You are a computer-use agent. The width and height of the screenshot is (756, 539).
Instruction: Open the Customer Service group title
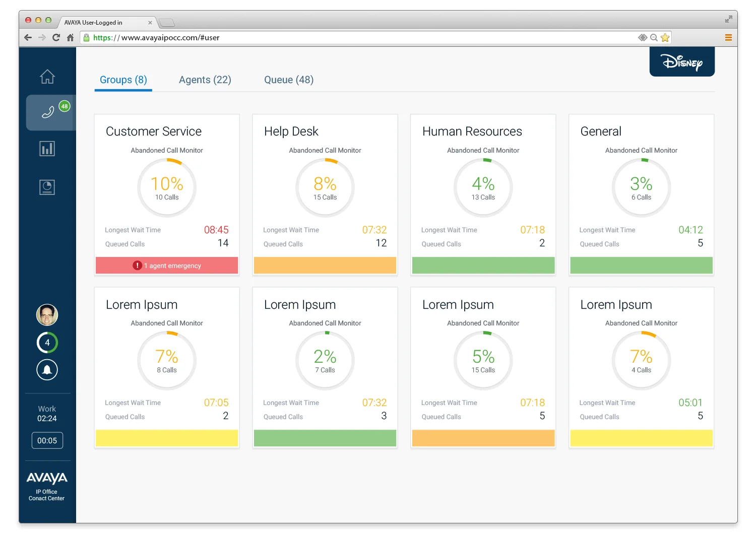coord(154,131)
